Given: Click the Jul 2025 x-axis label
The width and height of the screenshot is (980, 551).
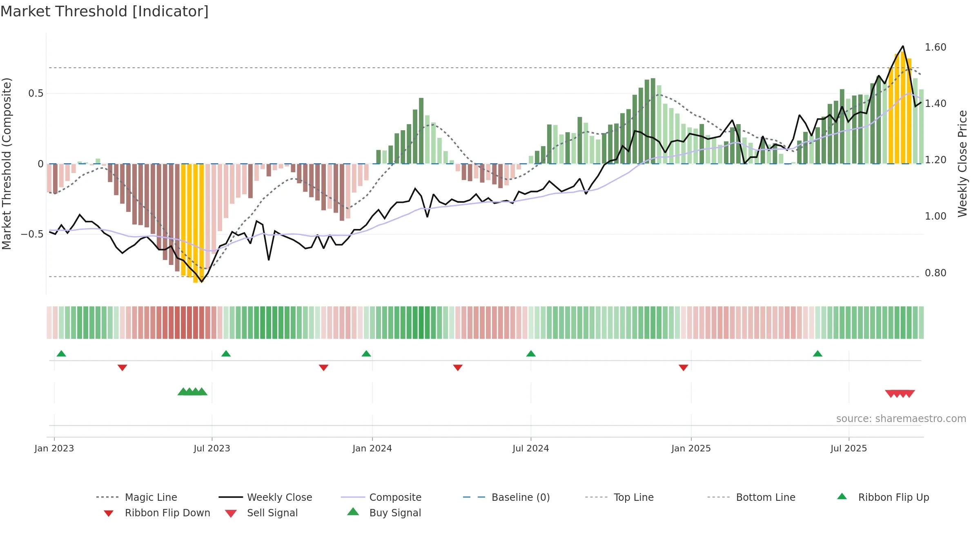Looking at the screenshot, I should point(849,449).
